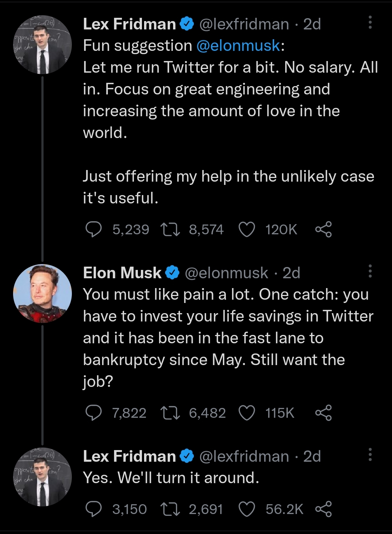The width and height of the screenshot is (392, 534).
Task: Reply to Lex Fridman's first tweet
Action: pyautogui.click(x=93, y=230)
